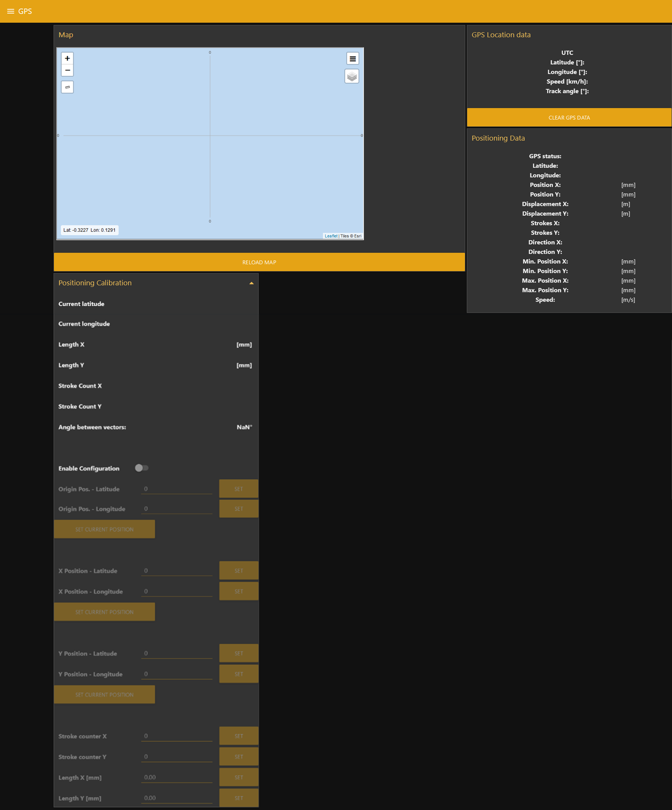Click the 'Stroke Count Y' label

(x=80, y=406)
